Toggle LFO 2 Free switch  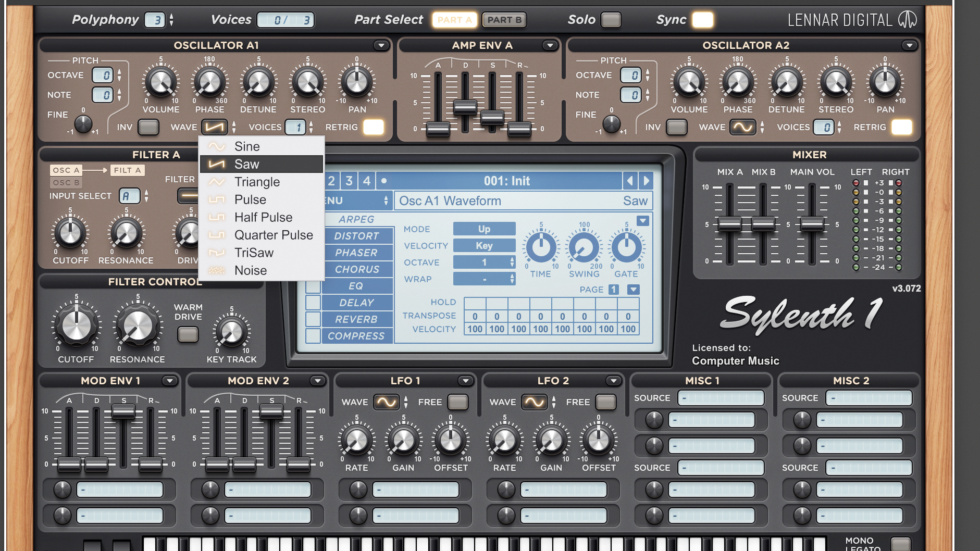click(x=606, y=402)
